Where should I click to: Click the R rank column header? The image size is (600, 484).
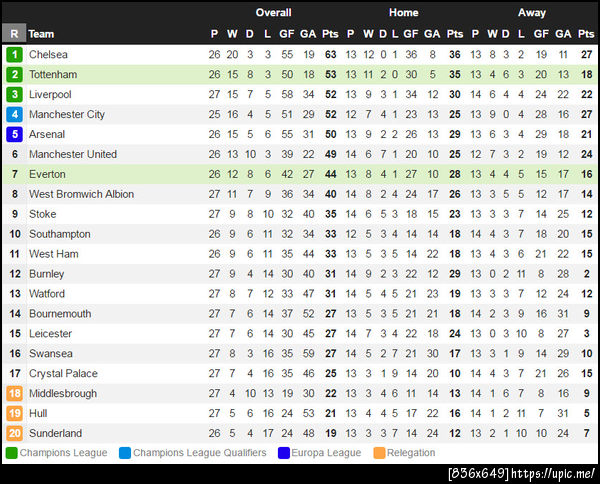[x=14, y=34]
